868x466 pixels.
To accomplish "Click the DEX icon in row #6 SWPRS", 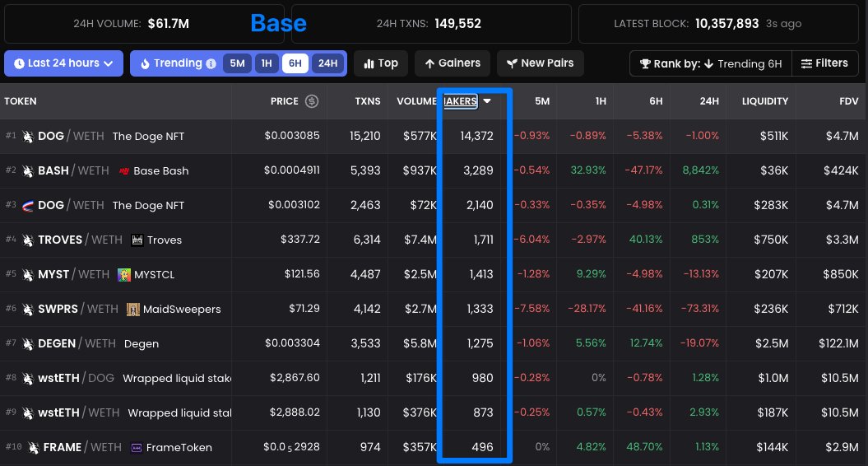I will click(28, 310).
